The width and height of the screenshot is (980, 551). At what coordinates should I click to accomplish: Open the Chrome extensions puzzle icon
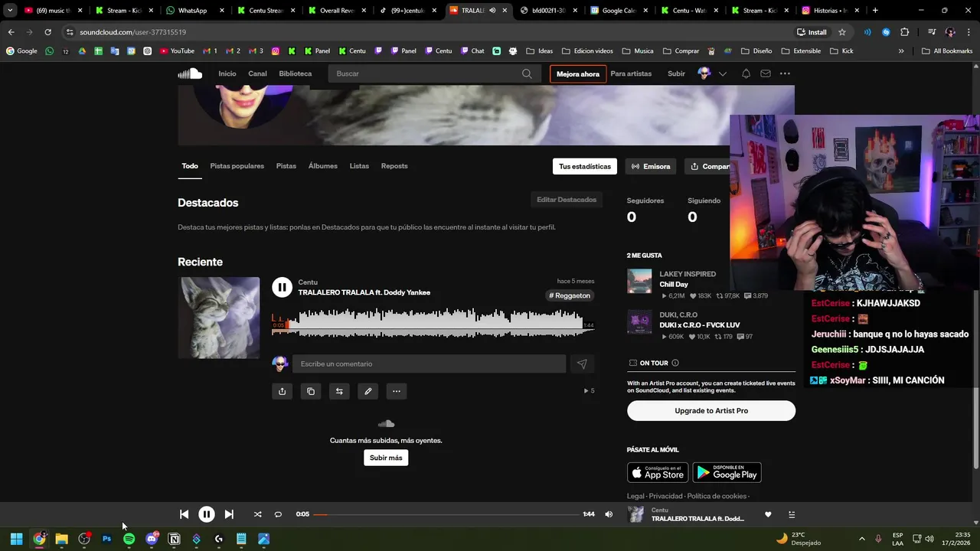pyautogui.click(x=905, y=32)
